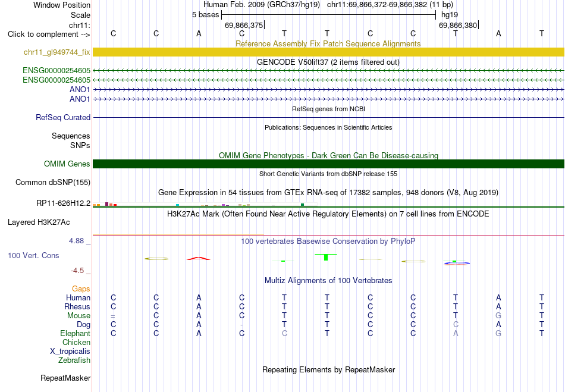
Task: Open the OMIM Gene Phenotypes track title
Action: coord(328,156)
